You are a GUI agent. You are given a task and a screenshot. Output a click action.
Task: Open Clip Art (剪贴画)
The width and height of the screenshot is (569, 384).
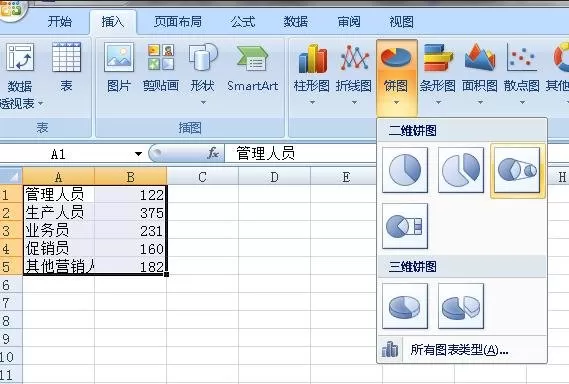coord(161,57)
